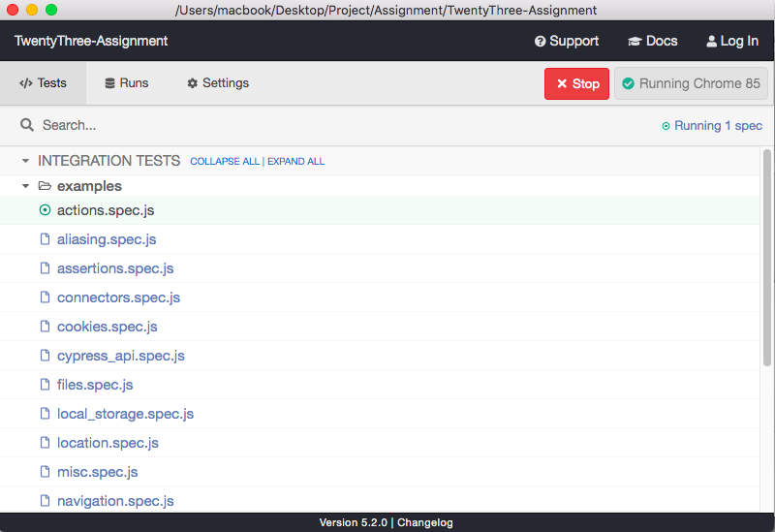Open actions.spec.js spec file
775x532 pixels.
(380, 210)
